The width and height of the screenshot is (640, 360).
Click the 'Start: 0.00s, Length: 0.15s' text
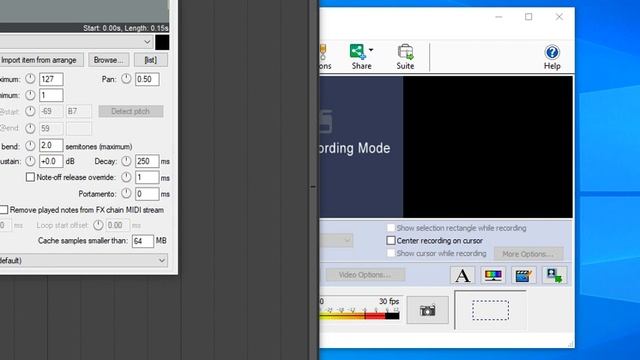125,28
